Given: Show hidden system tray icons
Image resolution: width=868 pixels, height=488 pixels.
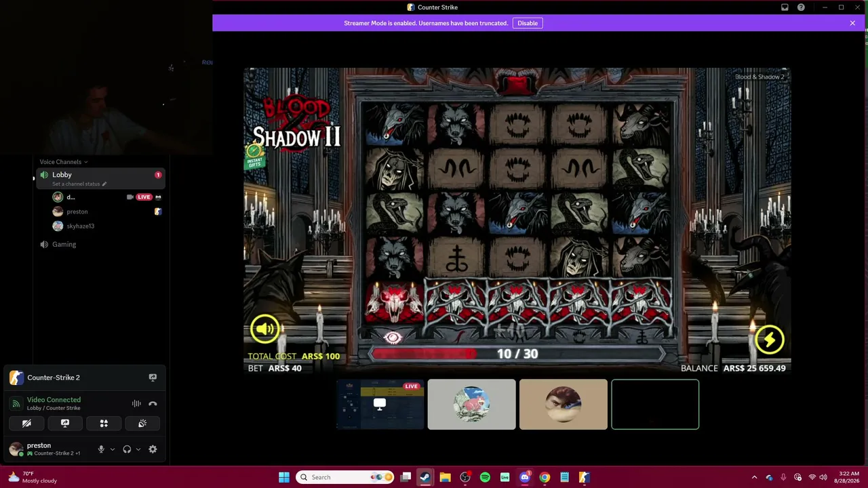Looking at the screenshot, I should pos(754,477).
